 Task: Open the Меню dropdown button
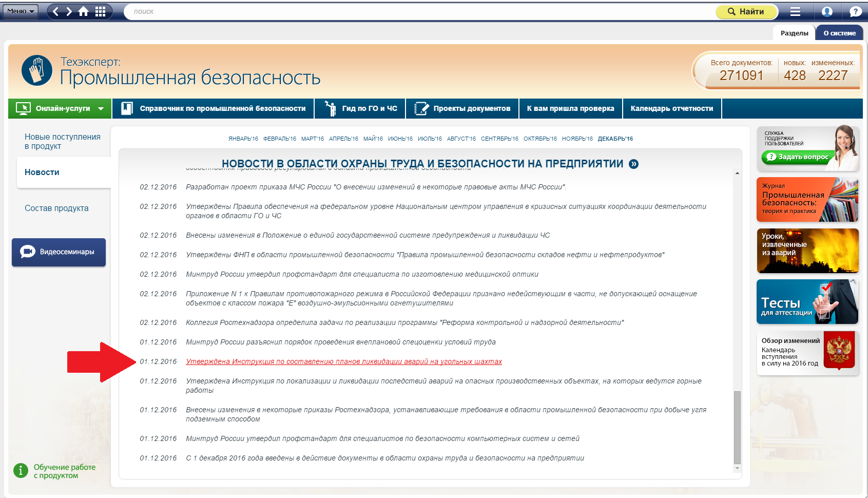tap(21, 11)
